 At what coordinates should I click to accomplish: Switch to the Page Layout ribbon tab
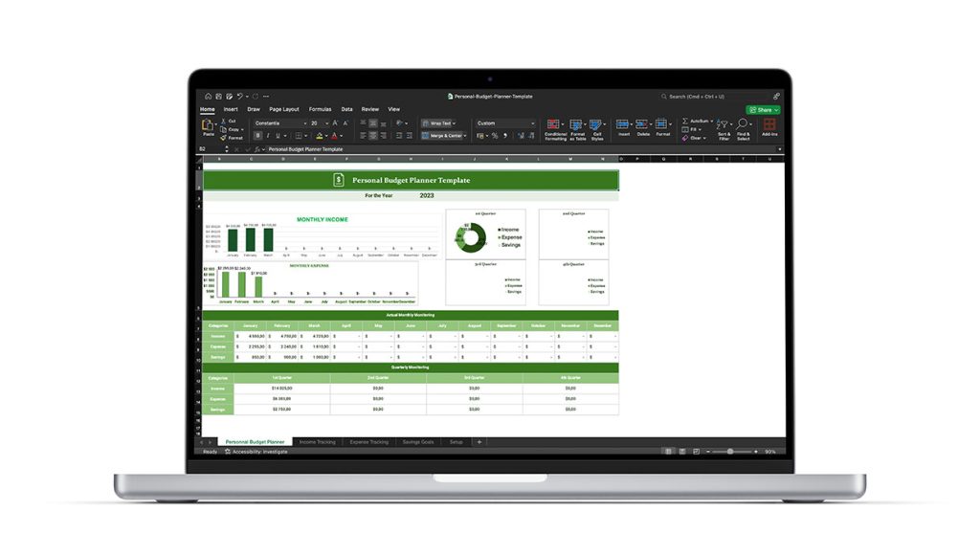[283, 109]
